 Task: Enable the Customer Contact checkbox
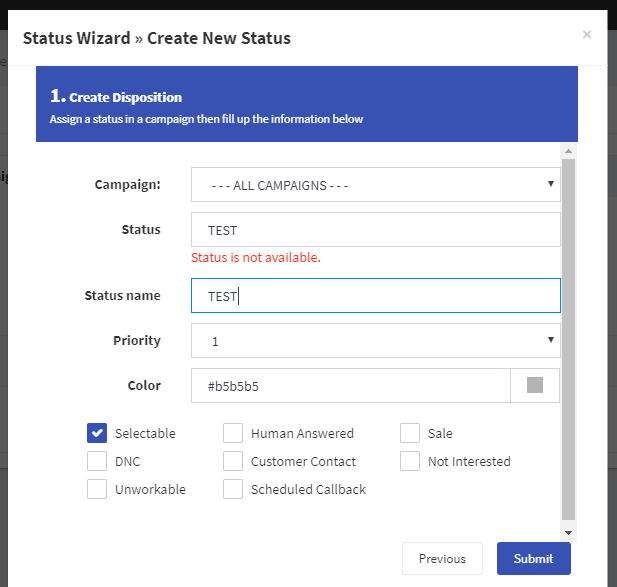click(233, 461)
